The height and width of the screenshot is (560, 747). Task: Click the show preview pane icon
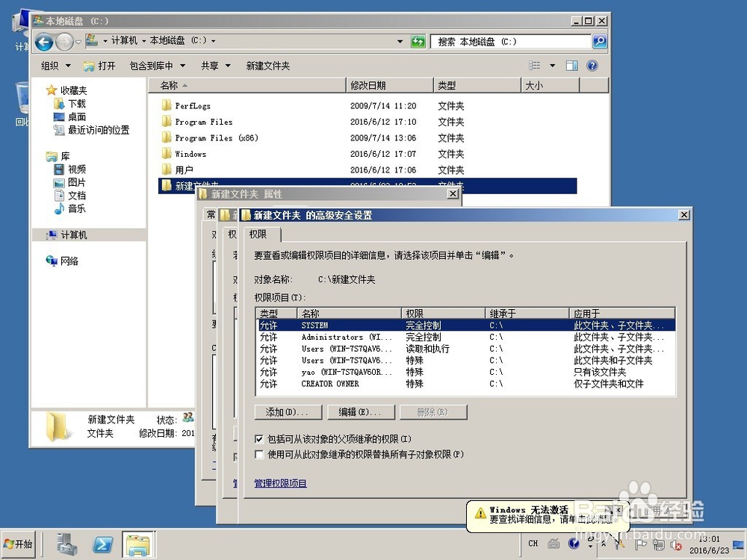[x=571, y=66]
